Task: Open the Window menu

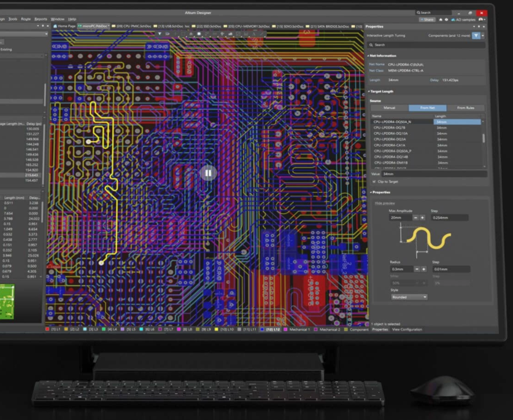Action: click(58, 19)
